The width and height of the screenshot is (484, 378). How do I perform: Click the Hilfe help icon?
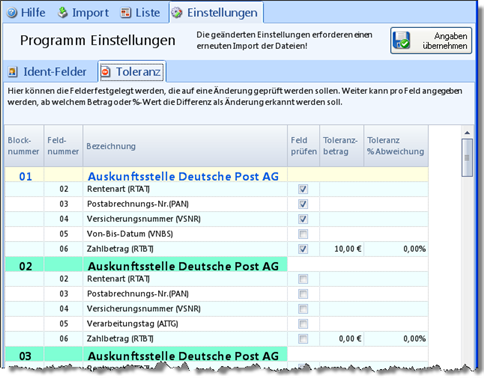pyautogui.click(x=12, y=13)
